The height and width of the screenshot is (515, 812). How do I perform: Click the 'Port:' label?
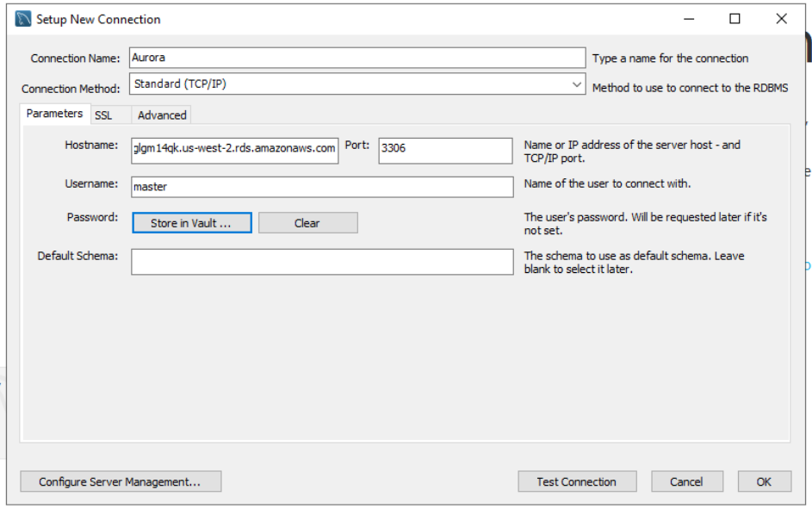pos(357,145)
